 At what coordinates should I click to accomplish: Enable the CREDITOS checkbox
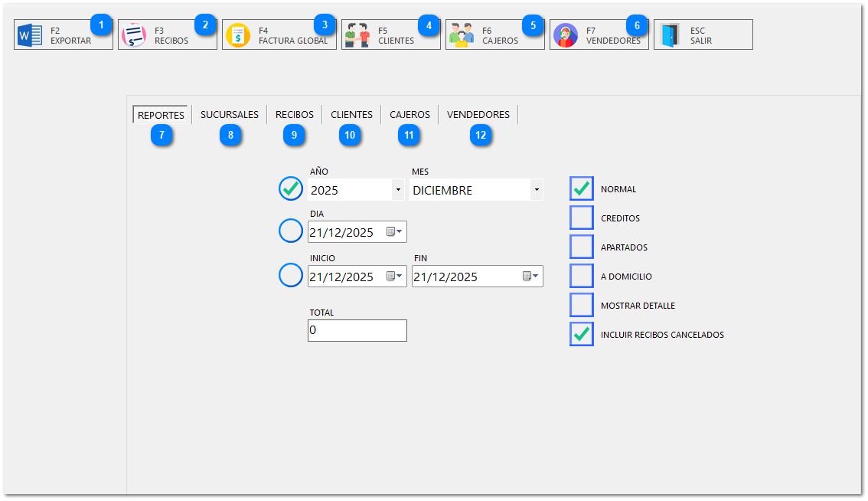[582, 218]
